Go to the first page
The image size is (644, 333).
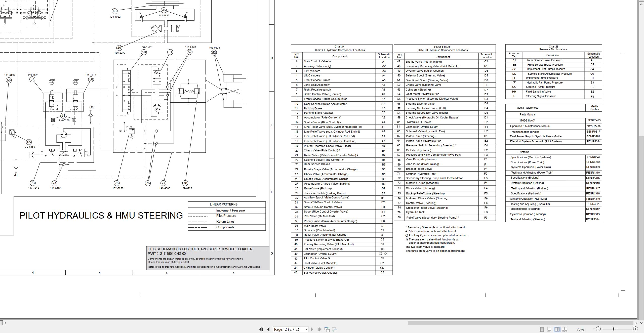(261, 329)
